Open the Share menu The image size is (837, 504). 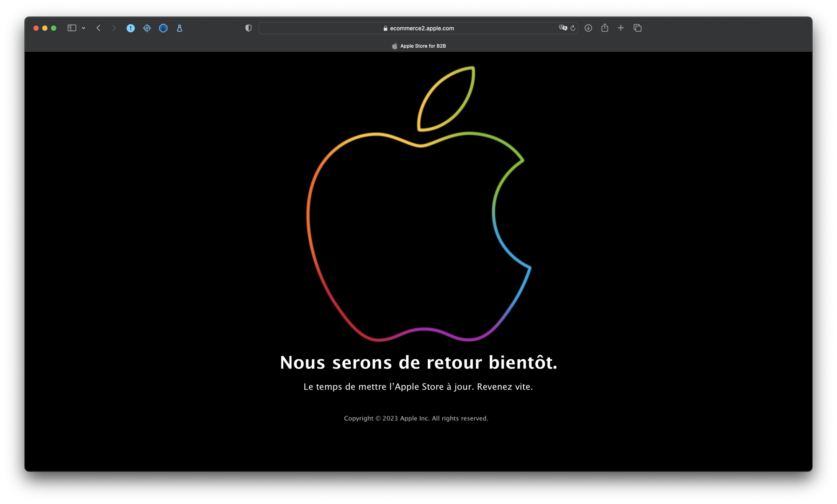click(x=605, y=28)
